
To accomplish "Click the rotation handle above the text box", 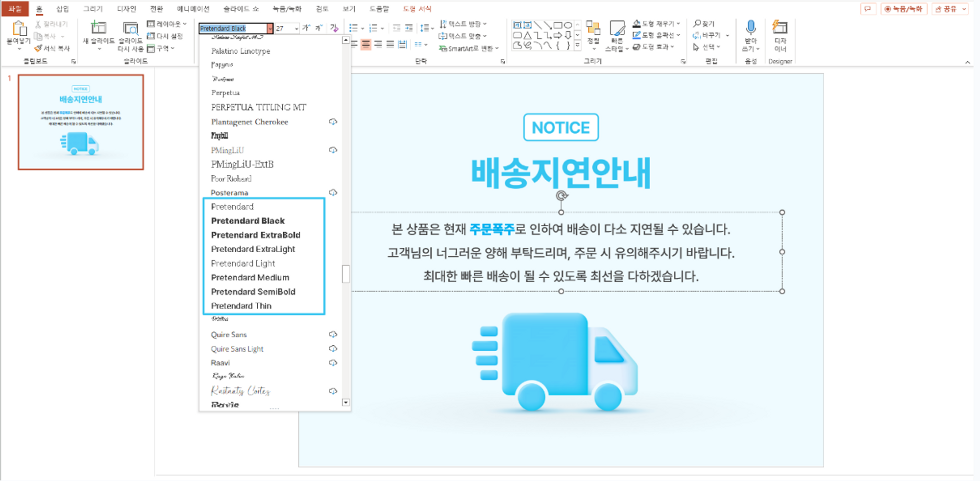I will click(562, 196).
